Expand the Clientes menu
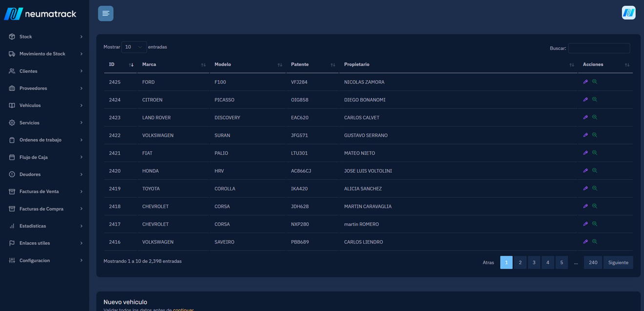The width and height of the screenshot is (644, 311). 45,71
